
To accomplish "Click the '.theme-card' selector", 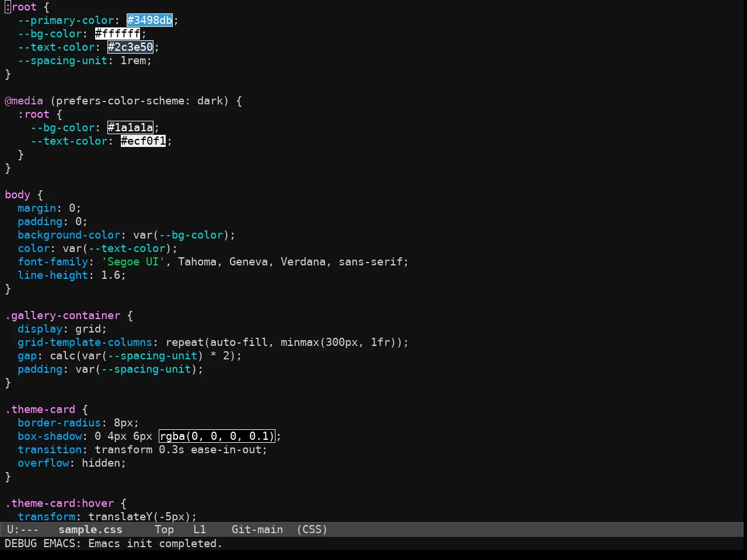I will 40,409.
